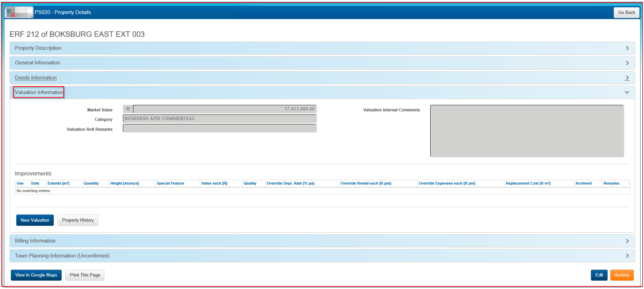Expand Billing Information via right chevron
The width and height of the screenshot is (644, 289).
627,241
